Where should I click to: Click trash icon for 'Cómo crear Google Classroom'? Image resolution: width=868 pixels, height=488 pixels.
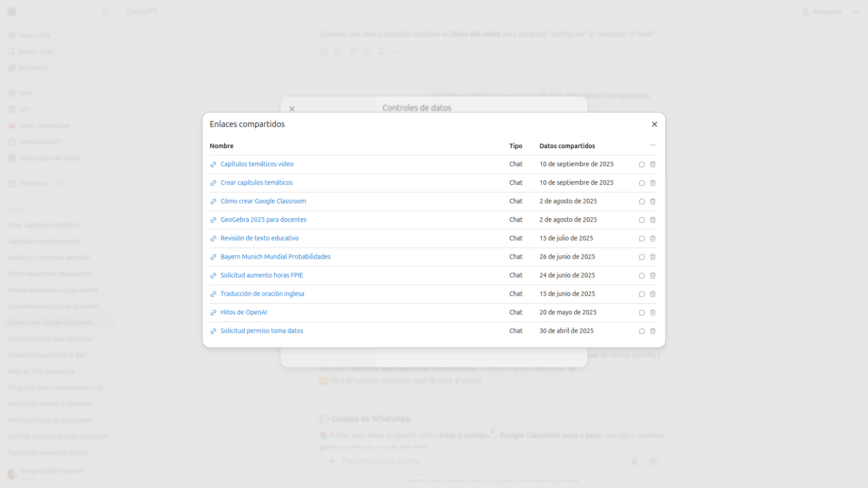[x=652, y=202]
